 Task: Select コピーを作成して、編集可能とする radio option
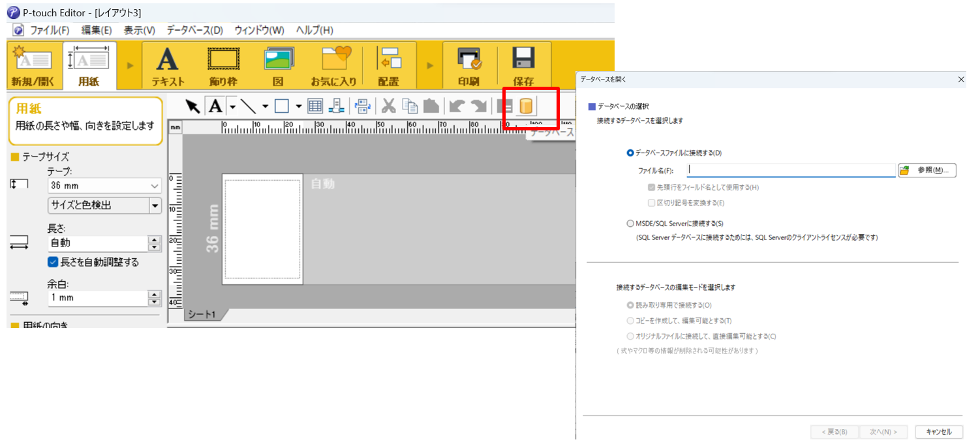[x=630, y=321]
